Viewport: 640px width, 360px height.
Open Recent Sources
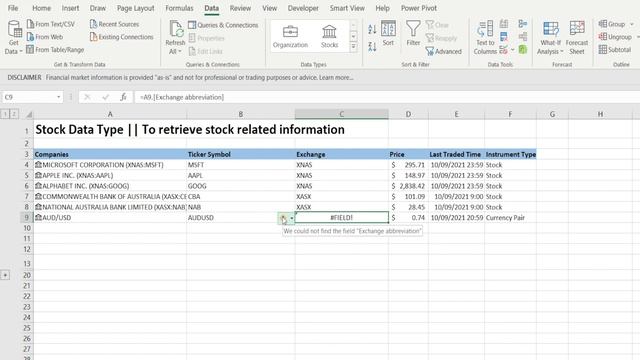(114, 24)
